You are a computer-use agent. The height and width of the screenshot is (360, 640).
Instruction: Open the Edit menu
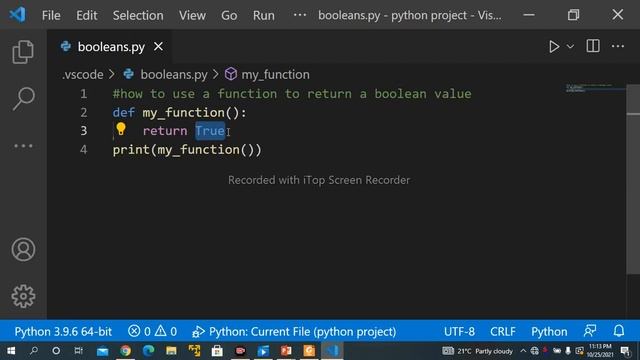(87, 16)
